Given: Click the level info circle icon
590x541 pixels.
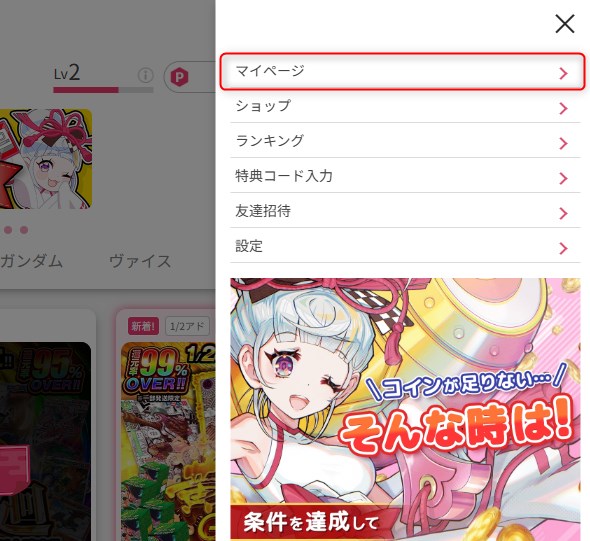Looking at the screenshot, I should (146, 75).
